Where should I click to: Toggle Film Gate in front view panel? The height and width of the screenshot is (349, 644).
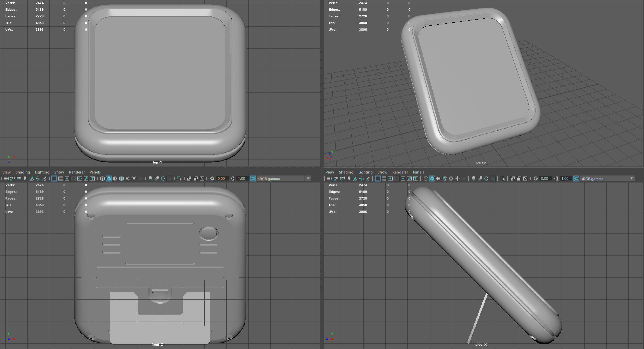(x=61, y=179)
